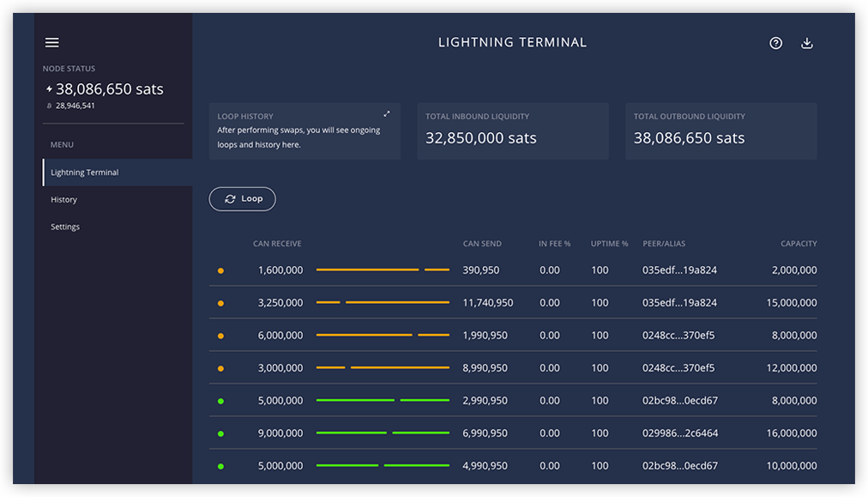The height and width of the screenshot is (497, 868).
Task: Click the Total Inbound Liquidity card
Action: pos(513,131)
